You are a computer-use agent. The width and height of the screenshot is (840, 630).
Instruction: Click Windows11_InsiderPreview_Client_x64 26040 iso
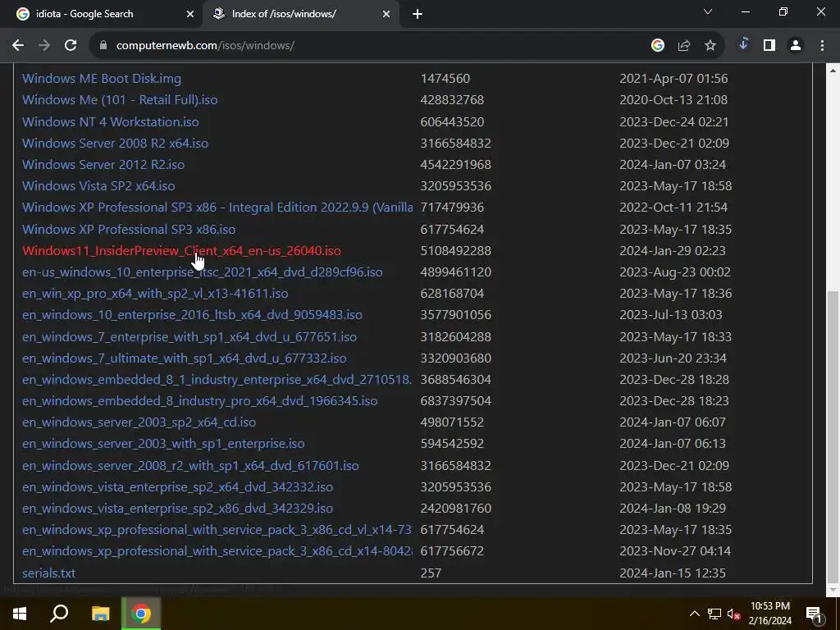(181, 251)
